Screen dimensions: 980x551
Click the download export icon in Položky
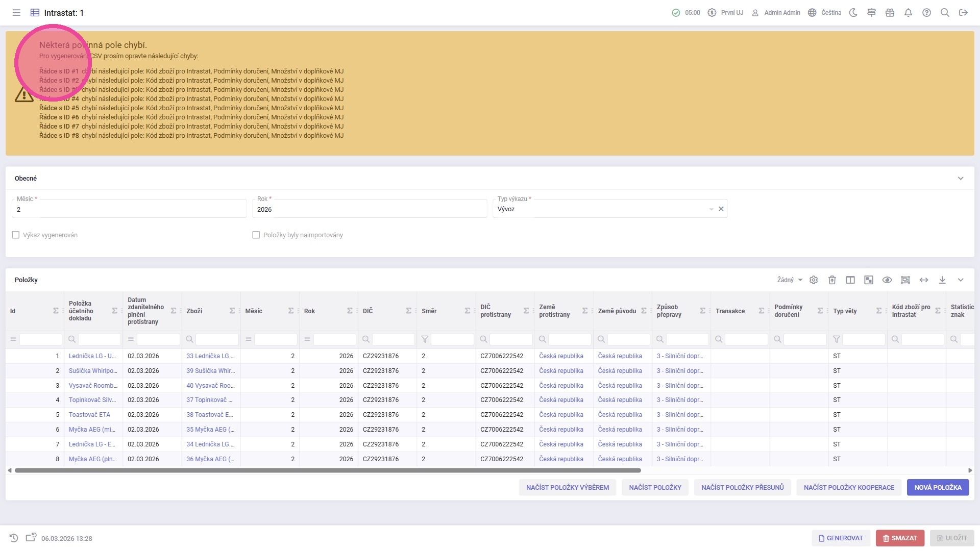coord(942,280)
